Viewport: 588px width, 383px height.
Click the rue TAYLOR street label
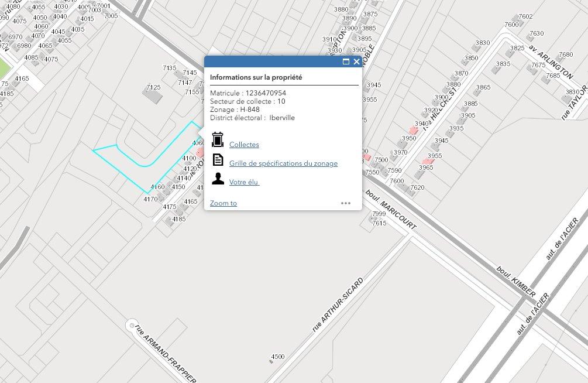(x=575, y=103)
